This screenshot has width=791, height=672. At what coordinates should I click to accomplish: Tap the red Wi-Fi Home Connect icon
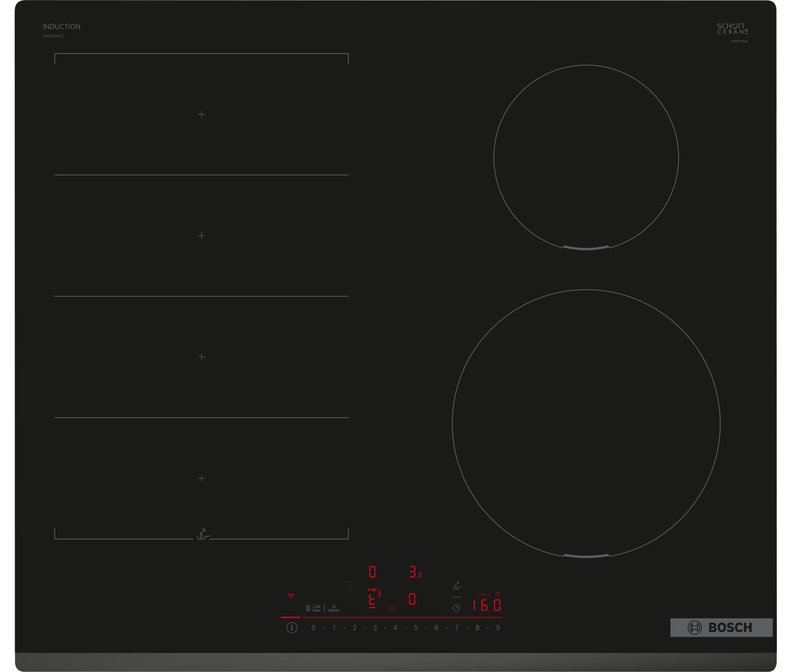tap(290, 596)
